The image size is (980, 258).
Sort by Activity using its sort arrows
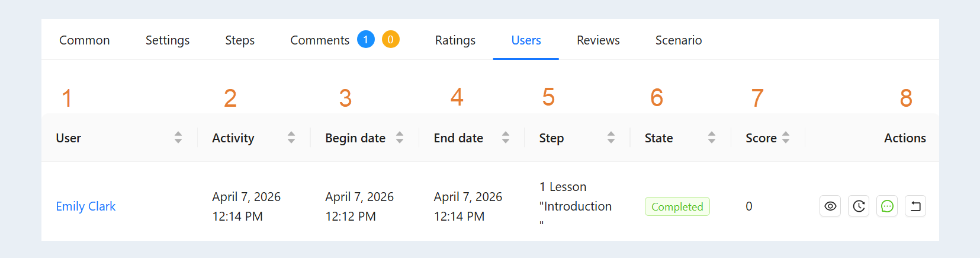point(291,138)
